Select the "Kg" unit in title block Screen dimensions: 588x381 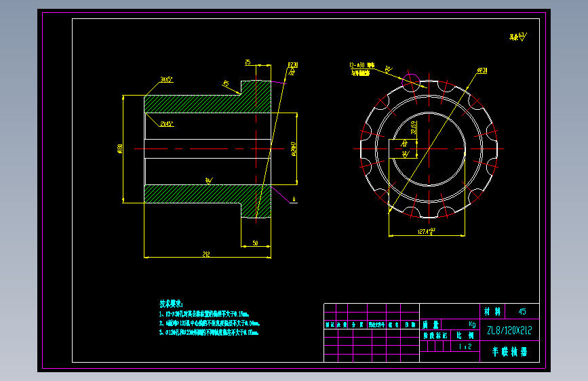[472, 324]
